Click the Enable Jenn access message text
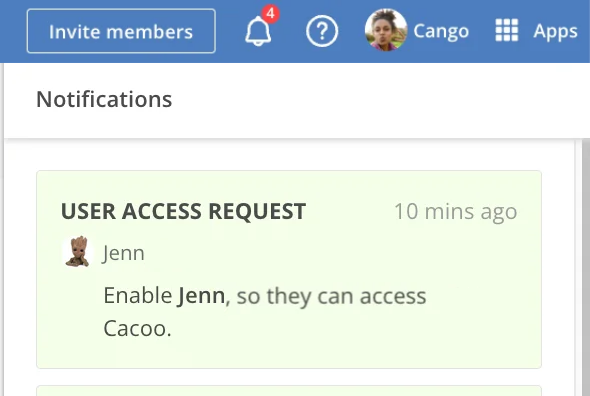The width and height of the screenshot is (590, 396). 265,312
